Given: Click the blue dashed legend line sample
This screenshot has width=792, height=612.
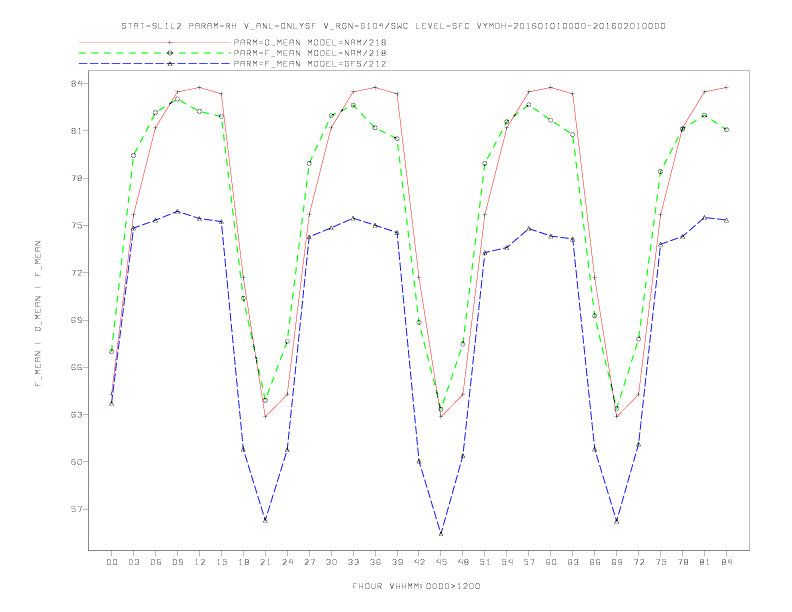Looking at the screenshot, I should 155,64.
